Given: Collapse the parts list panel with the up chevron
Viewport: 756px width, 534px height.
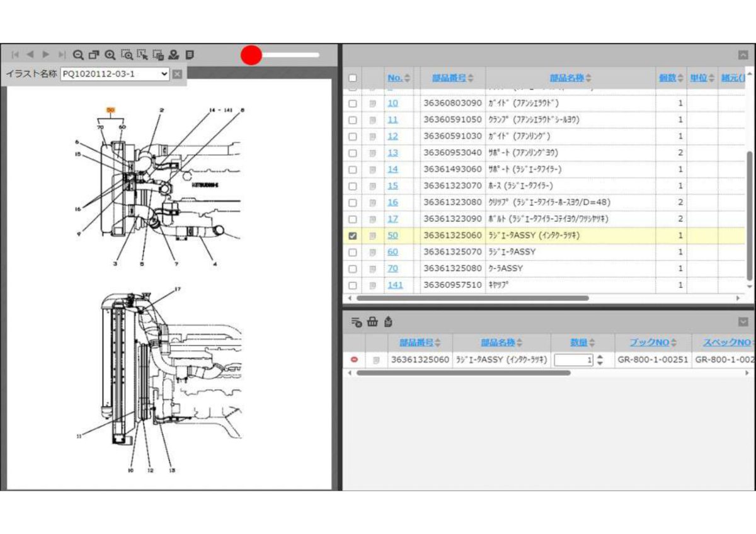Looking at the screenshot, I should click(743, 55).
